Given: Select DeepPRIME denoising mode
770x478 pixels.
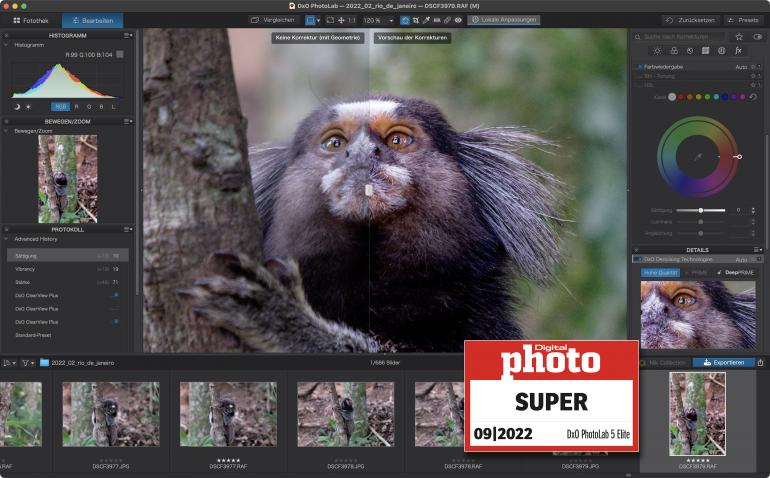Looking at the screenshot, I should pos(735,272).
